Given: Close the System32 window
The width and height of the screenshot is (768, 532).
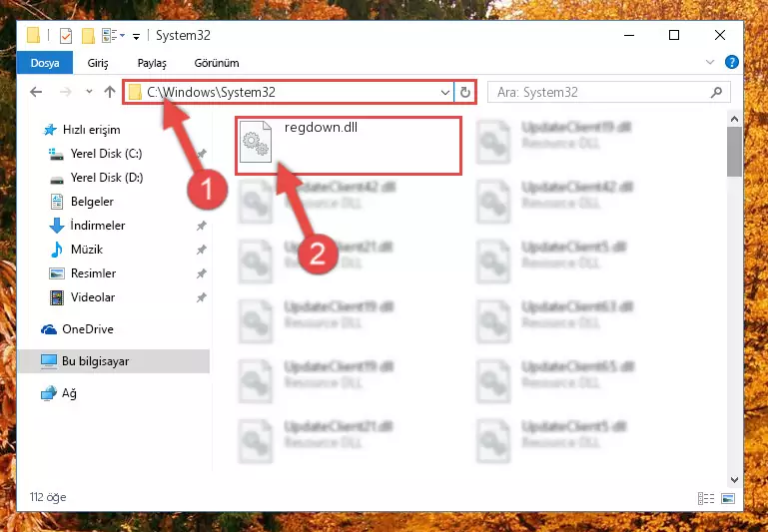Looking at the screenshot, I should click(719, 35).
